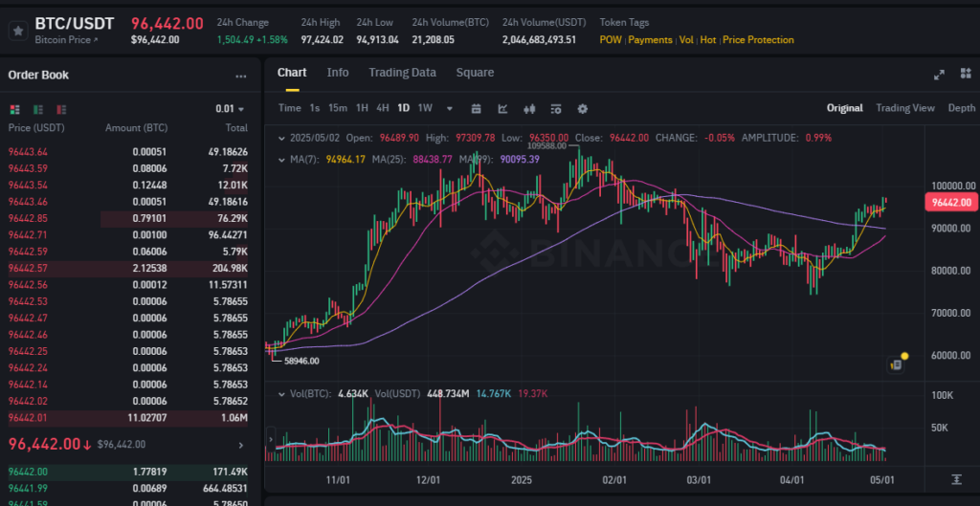Click sell order price 96443.64
980x506 pixels.
[x=28, y=152]
